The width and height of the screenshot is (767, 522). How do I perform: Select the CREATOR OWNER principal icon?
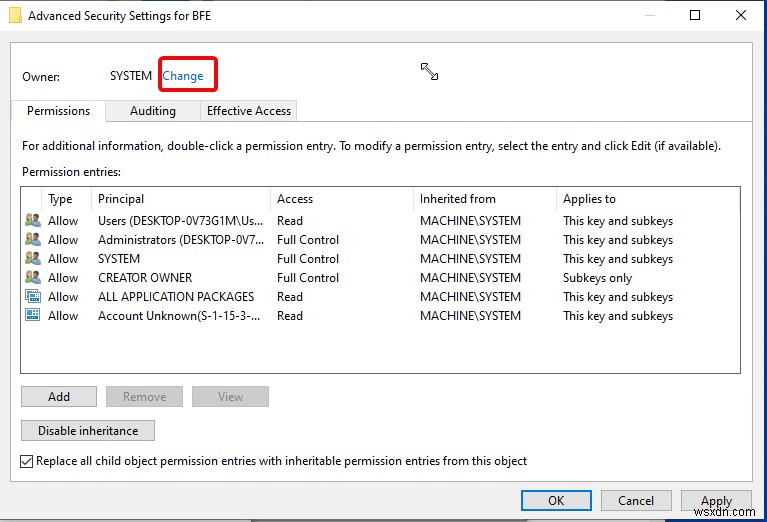point(32,278)
